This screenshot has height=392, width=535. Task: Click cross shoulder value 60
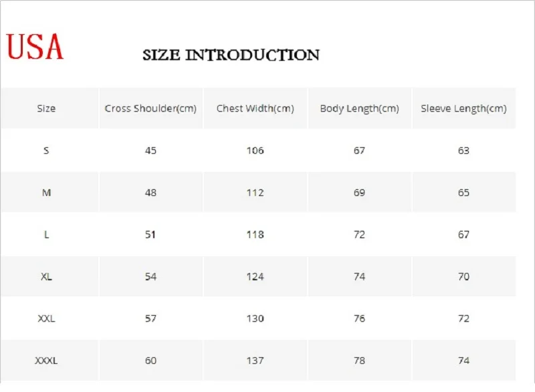coord(150,361)
